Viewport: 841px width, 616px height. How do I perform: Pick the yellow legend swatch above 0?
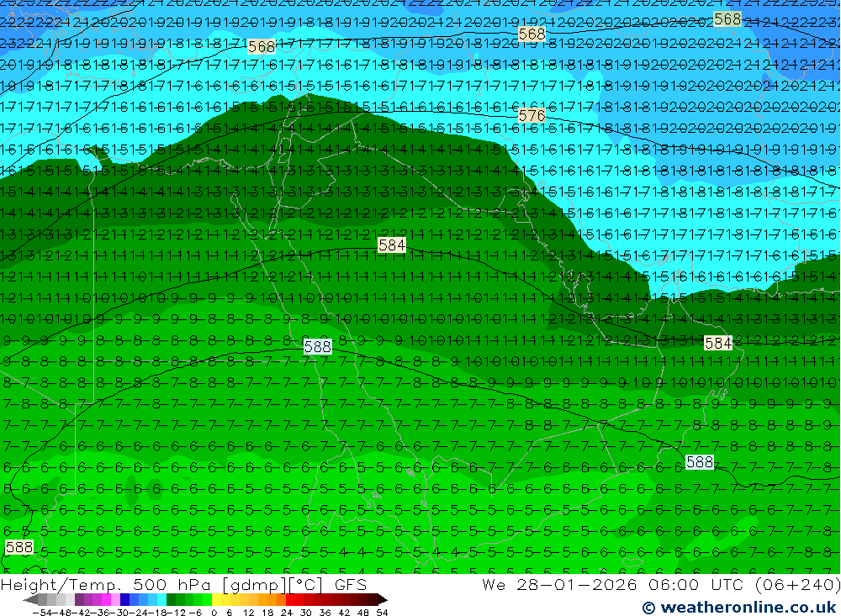tap(217, 599)
